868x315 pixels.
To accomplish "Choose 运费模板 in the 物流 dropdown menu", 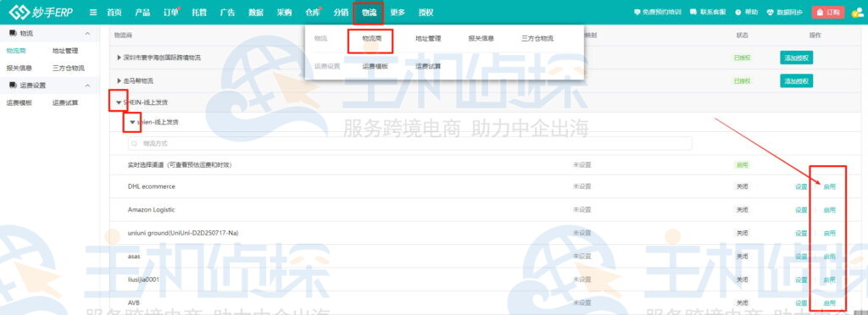I will pyautogui.click(x=376, y=66).
